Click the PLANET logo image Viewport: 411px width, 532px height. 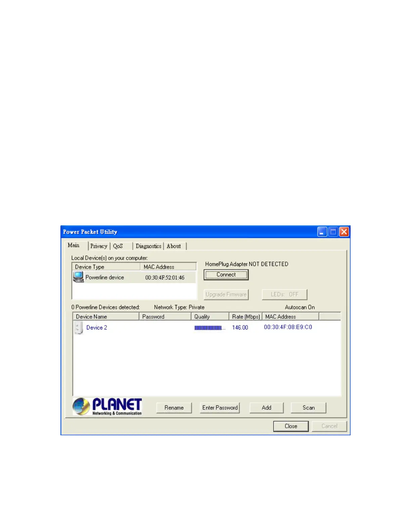pyautogui.click(x=107, y=407)
